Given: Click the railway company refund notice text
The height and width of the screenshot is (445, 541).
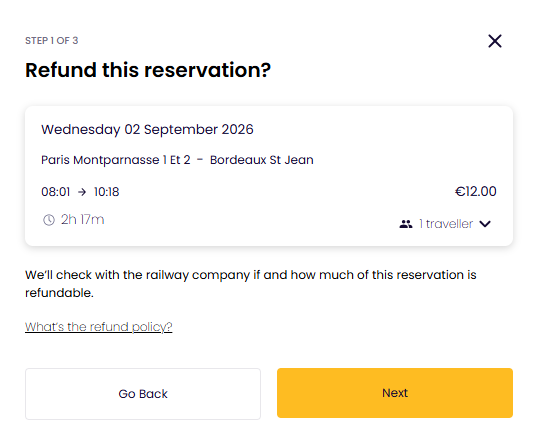Looking at the screenshot, I should coord(250,284).
